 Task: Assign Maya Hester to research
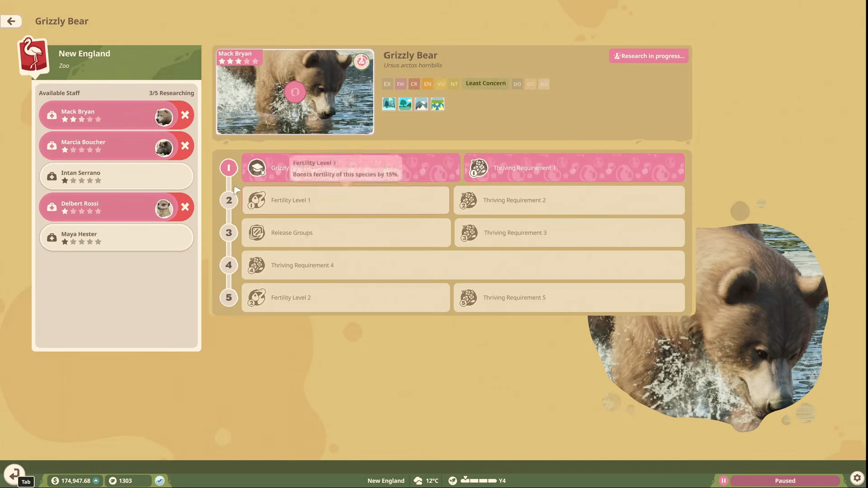click(x=116, y=238)
